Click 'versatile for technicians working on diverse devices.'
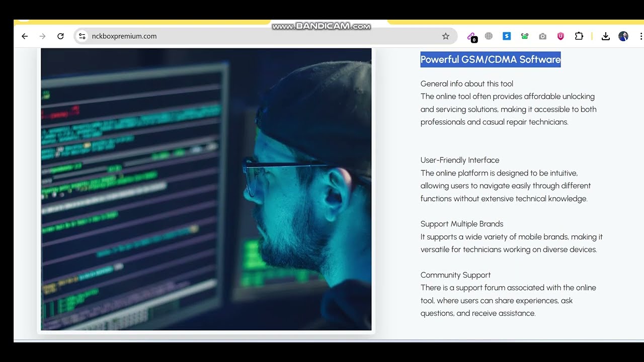 (509, 249)
